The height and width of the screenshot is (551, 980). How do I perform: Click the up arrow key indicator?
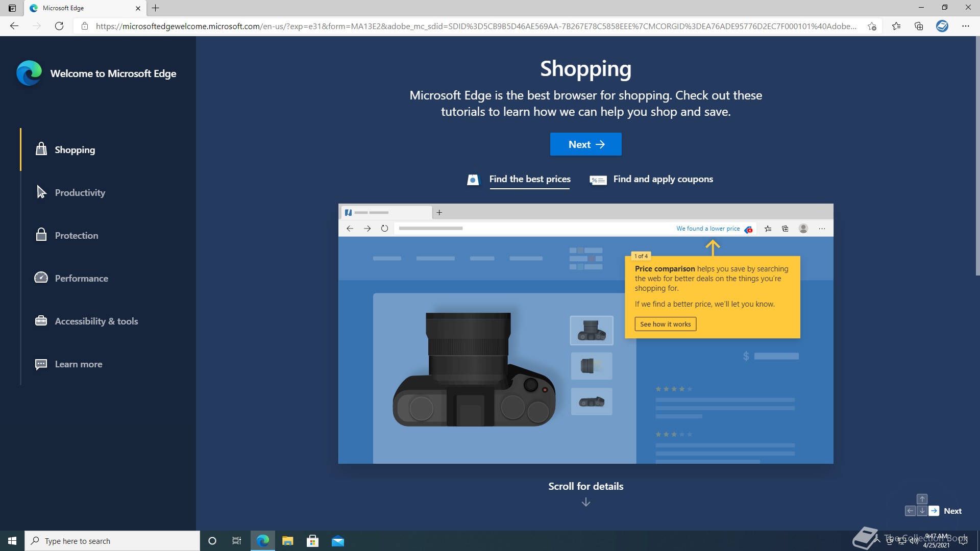click(922, 499)
